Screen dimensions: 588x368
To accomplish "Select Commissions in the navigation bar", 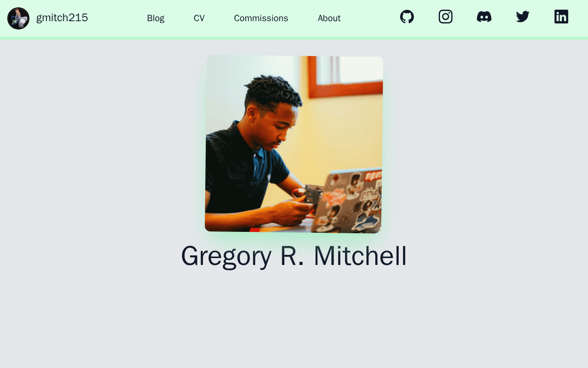I will 261,18.
